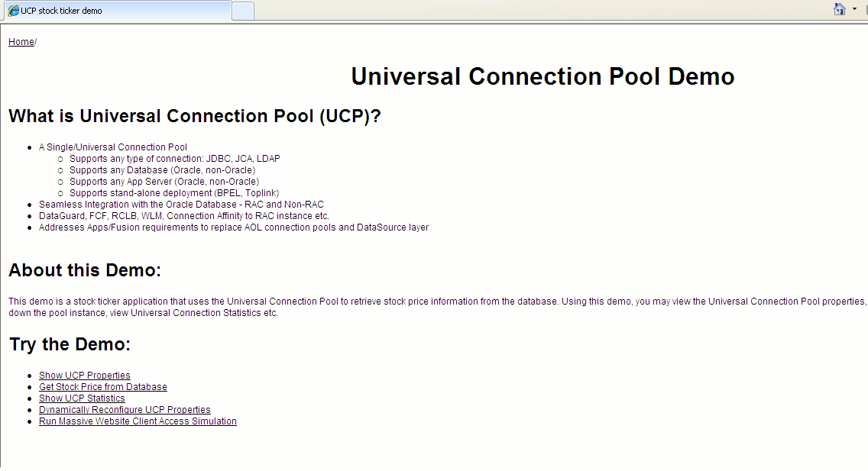Open Show UCP Statistics link
This screenshot has width=868, height=471.
82,398
